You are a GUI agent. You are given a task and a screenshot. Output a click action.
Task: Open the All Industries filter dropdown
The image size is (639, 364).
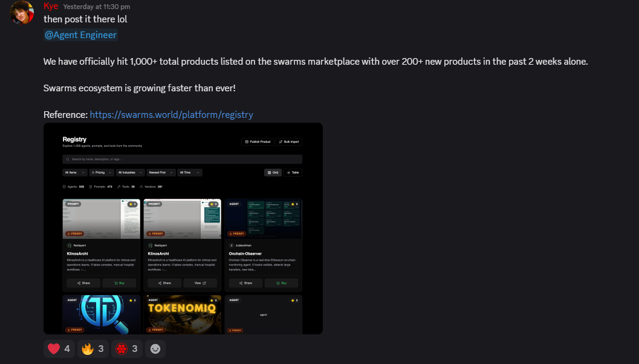[x=130, y=172]
